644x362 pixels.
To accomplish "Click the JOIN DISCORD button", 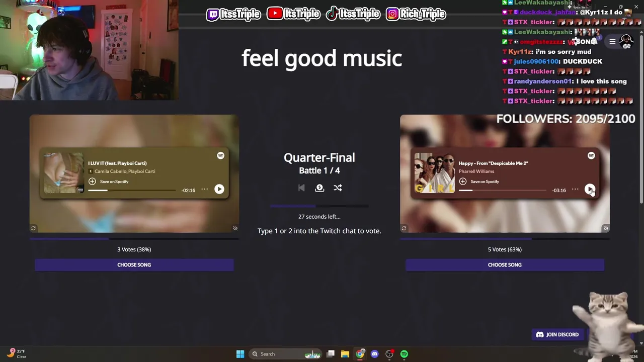I will [557, 334].
